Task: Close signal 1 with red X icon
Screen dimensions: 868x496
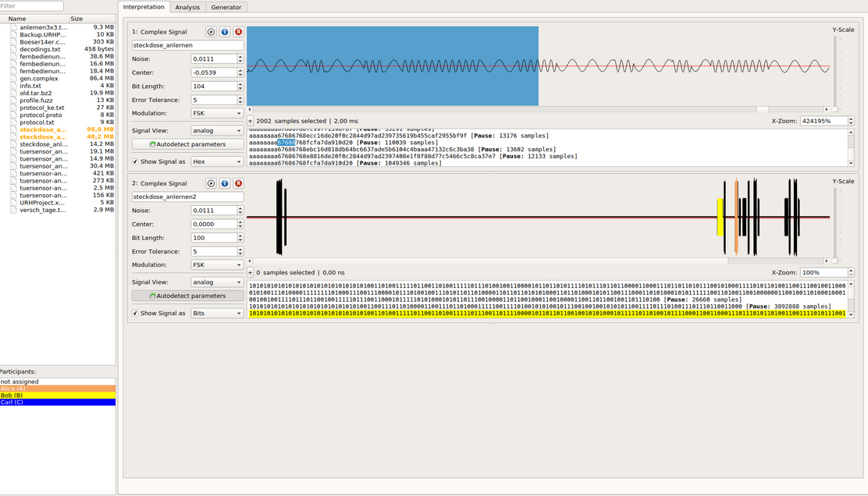Action: click(x=239, y=32)
